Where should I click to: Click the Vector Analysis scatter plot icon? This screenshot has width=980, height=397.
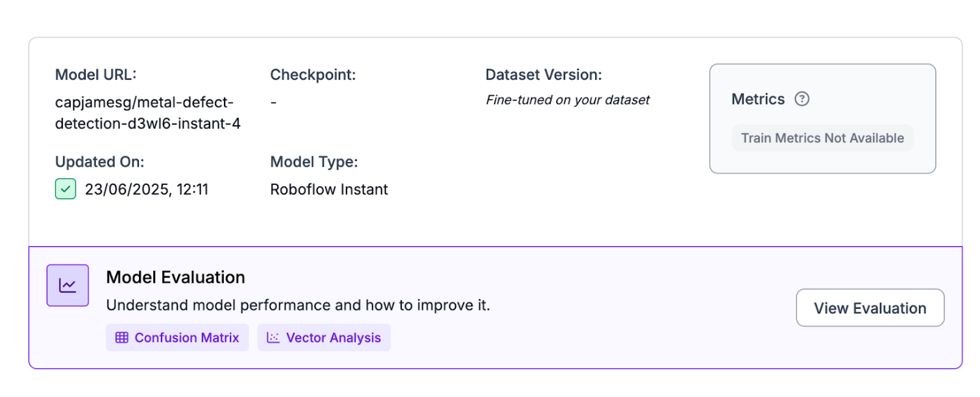[x=273, y=338]
